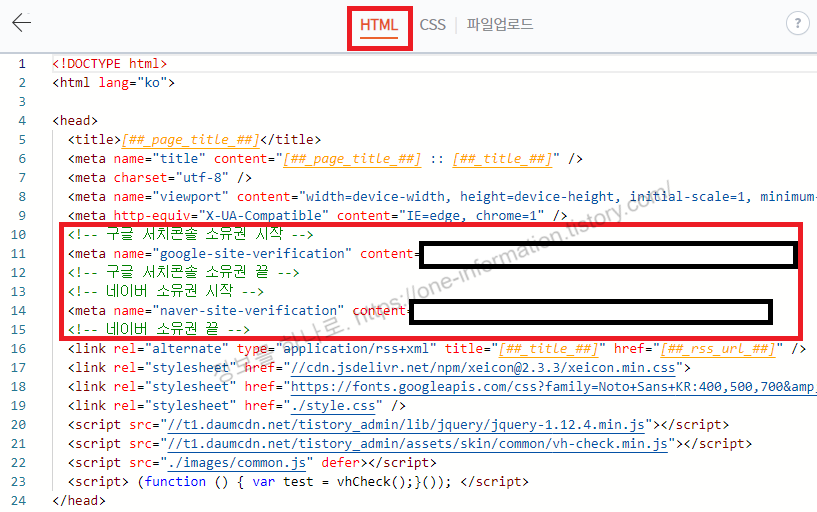Click the opening <head> tag line
Image resolution: width=817 pixels, height=512 pixels.
(75, 121)
